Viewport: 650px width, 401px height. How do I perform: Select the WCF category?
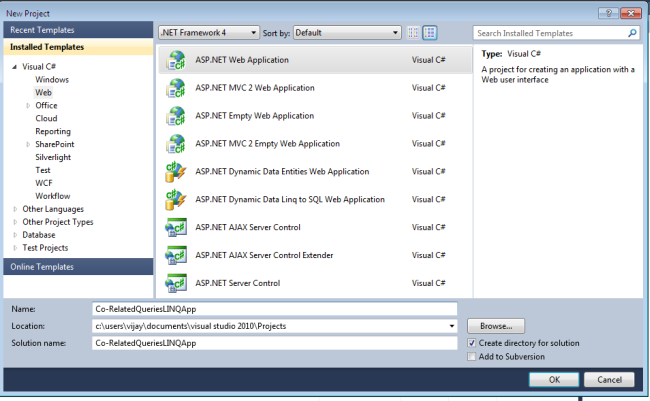(x=44, y=183)
